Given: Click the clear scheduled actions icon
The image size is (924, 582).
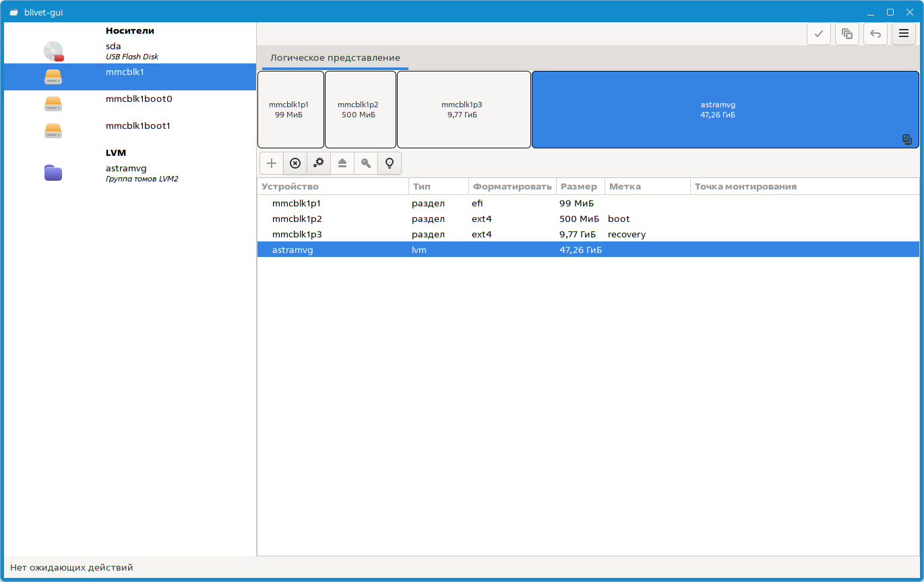Looking at the screenshot, I should 847,34.
